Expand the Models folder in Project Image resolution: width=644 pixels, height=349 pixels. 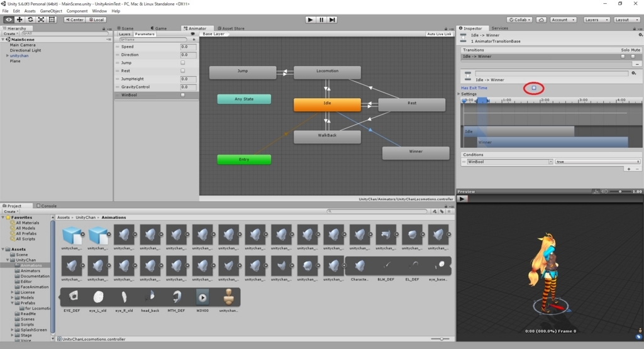pos(13,297)
